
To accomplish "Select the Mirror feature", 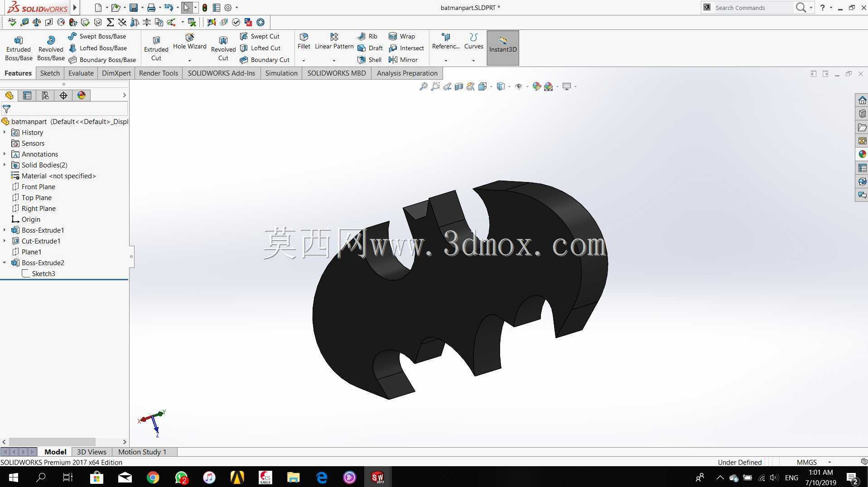I will pos(403,60).
